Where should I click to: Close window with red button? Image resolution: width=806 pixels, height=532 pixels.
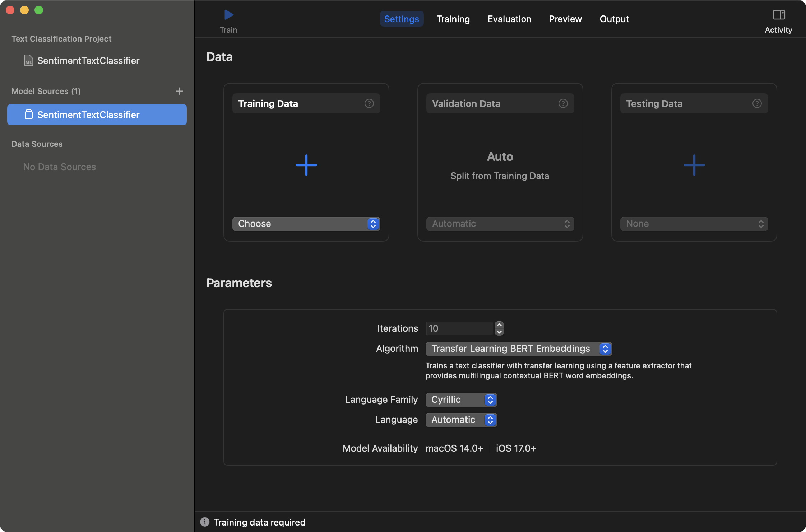(x=10, y=10)
